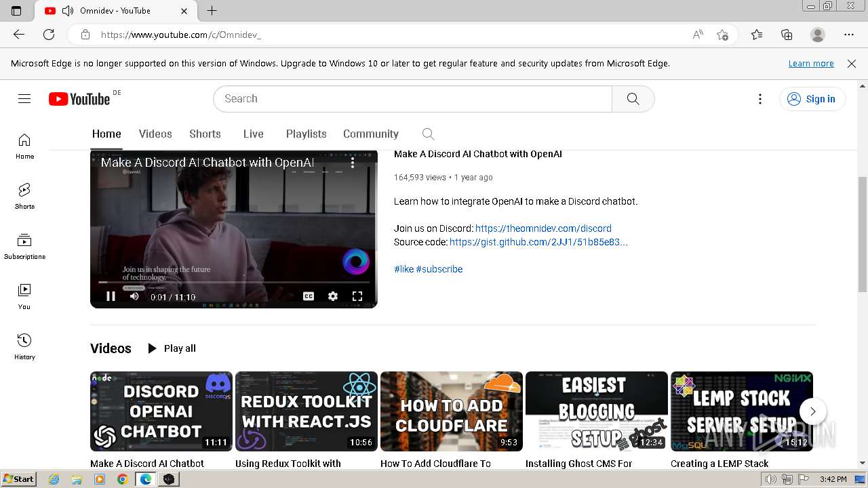Click the #subscribe hashtag
The image size is (868, 488).
(x=439, y=269)
